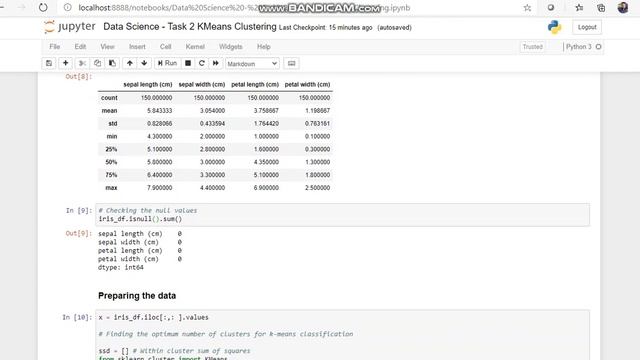The image size is (640, 360).
Task: Refresh the browser page
Action: point(43,7)
